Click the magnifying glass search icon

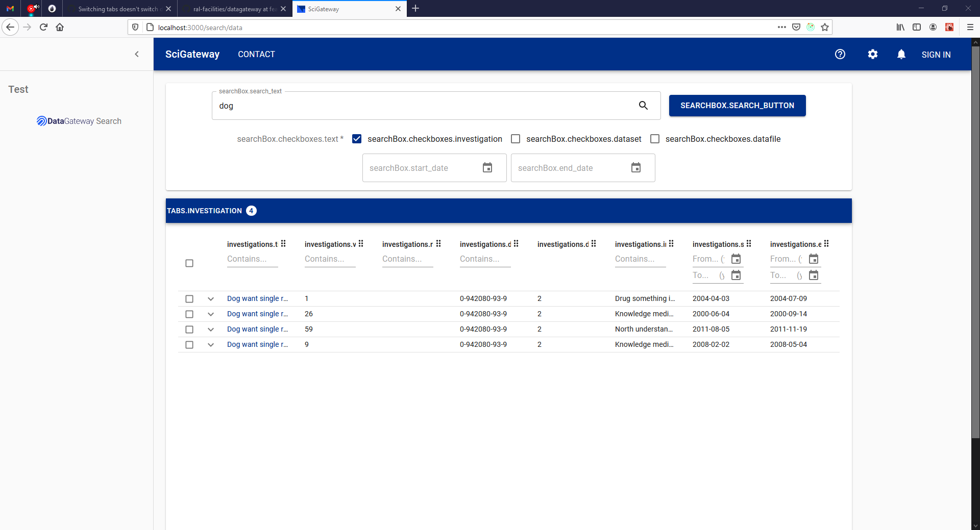coord(643,106)
